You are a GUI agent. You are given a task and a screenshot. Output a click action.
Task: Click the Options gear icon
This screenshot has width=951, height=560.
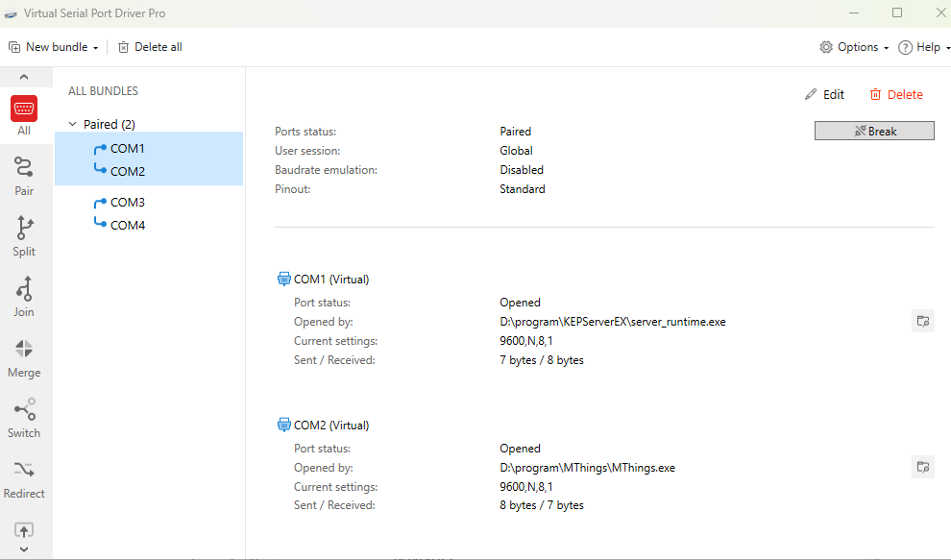(x=825, y=46)
